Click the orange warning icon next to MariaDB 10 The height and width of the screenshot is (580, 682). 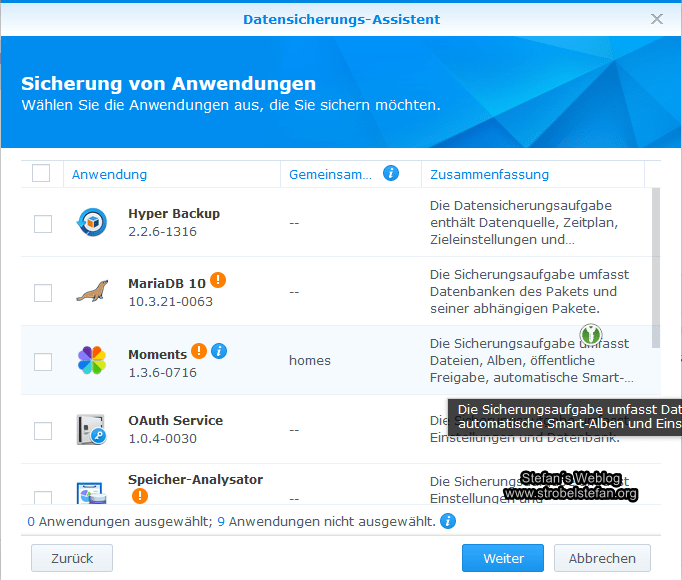218,280
